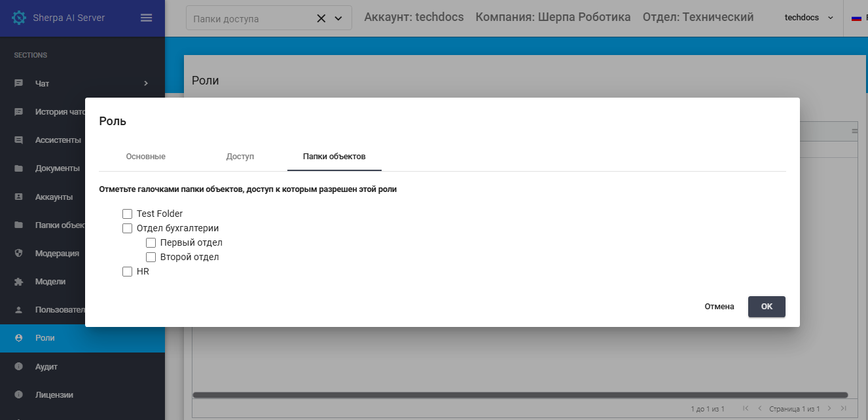This screenshot has width=868, height=420.
Task: Open the Чат section icon
Action: 19,83
